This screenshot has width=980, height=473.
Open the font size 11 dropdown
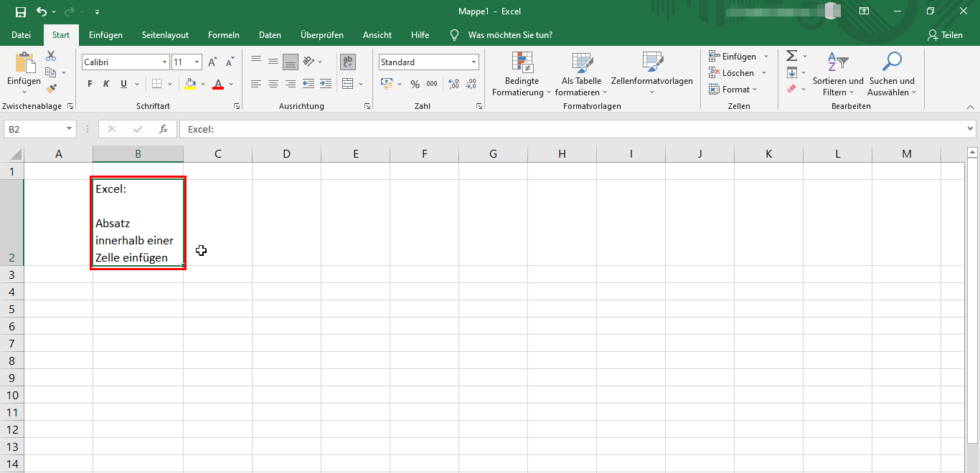click(197, 62)
